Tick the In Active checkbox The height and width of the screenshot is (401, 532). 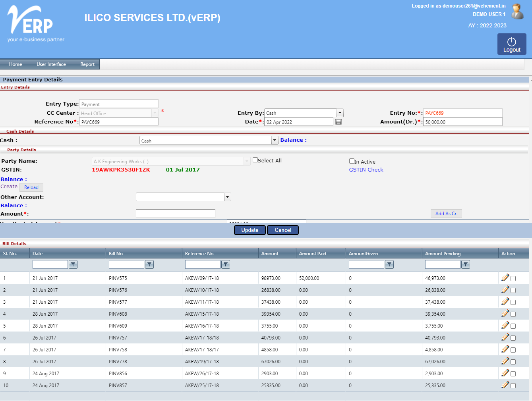coord(352,161)
